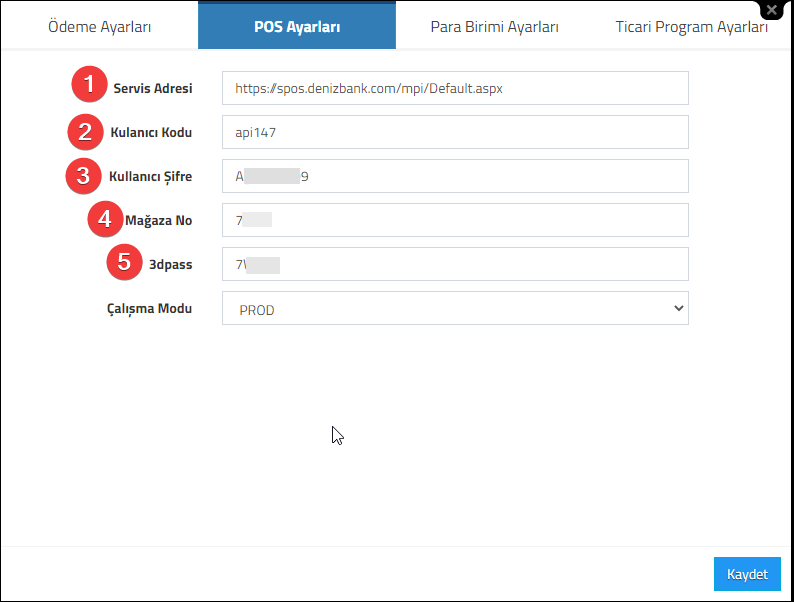Switch to the Ödeme Ayarları tab
Screen dimensions: 794x602
[100, 26]
